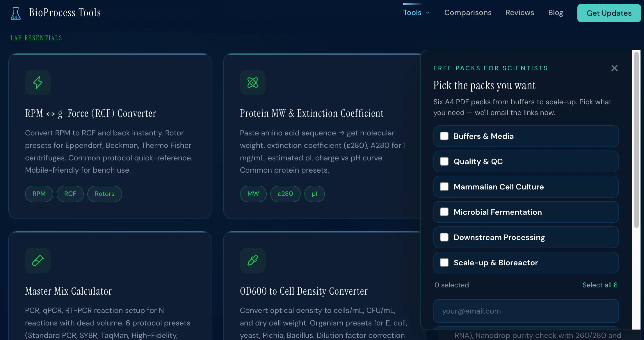Screen dimensions: 644x340
Task: Click the popup vertical scrollbar thumb
Action: coord(636,139)
